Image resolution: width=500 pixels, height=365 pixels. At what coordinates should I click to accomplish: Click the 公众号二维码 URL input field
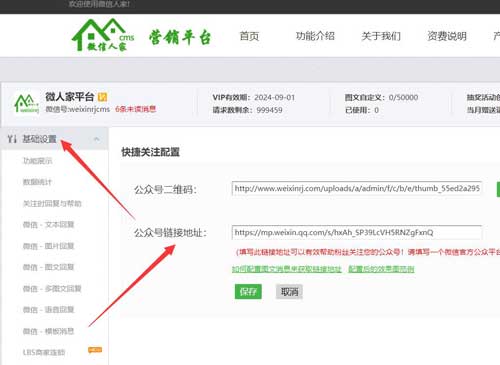357,189
